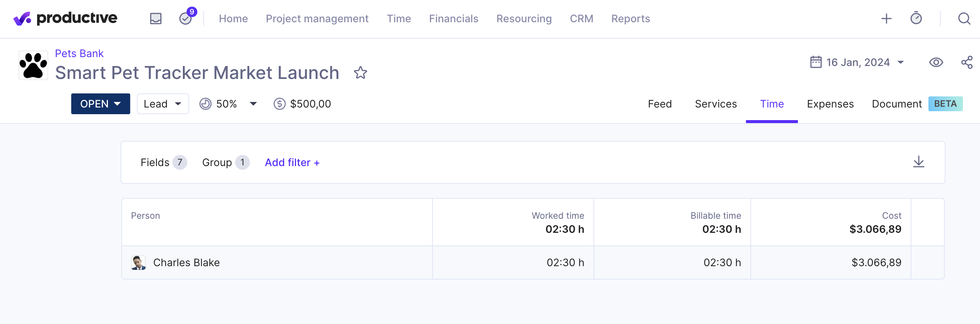The image size is (980, 324).
Task: Expand the 50% probability dropdown arrow
Action: click(x=253, y=104)
